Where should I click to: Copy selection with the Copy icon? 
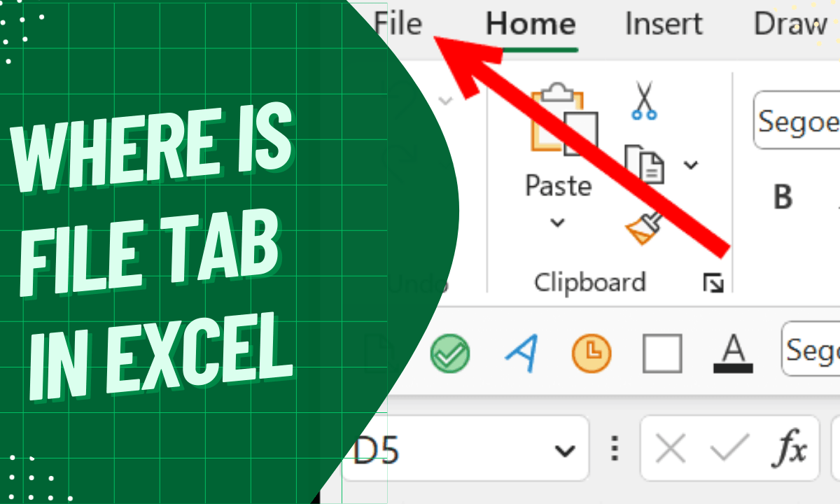coord(645,164)
